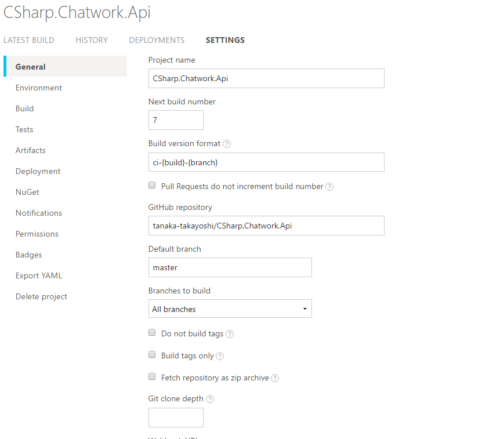Check the Do not build tags box

152,332
